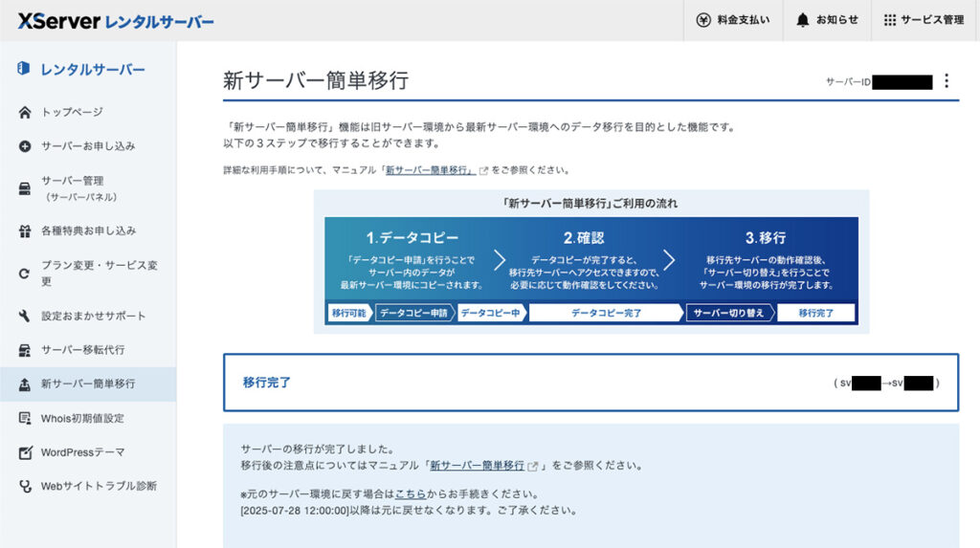Click the plus icon for サーバーお申し込み
Image resolution: width=980 pixels, height=548 pixels.
tap(24, 146)
